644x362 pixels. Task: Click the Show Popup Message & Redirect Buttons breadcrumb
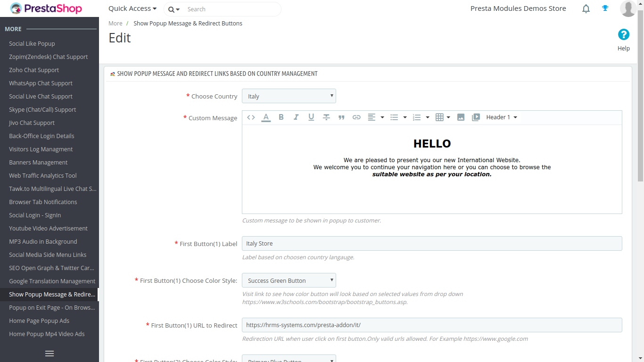click(x=188, y=23)
